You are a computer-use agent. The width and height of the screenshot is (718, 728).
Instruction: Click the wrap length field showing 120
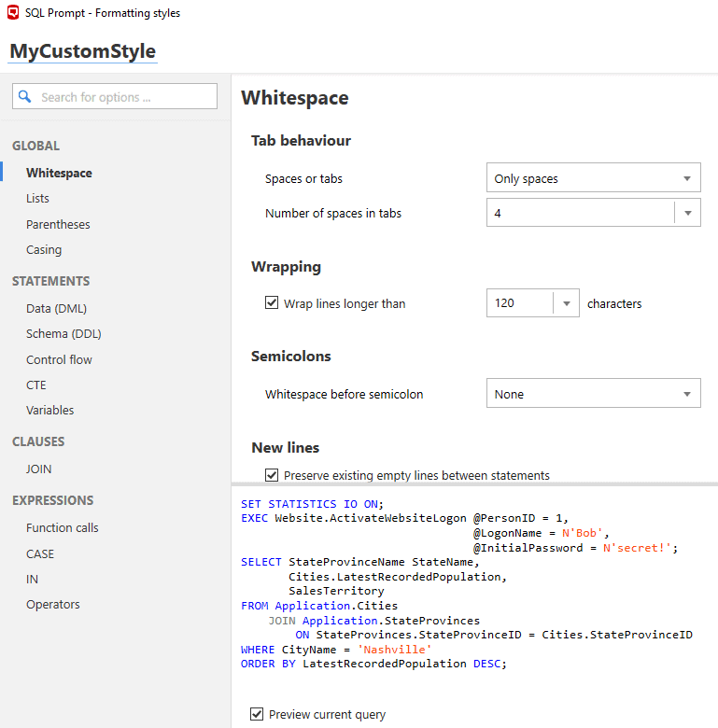520,303
